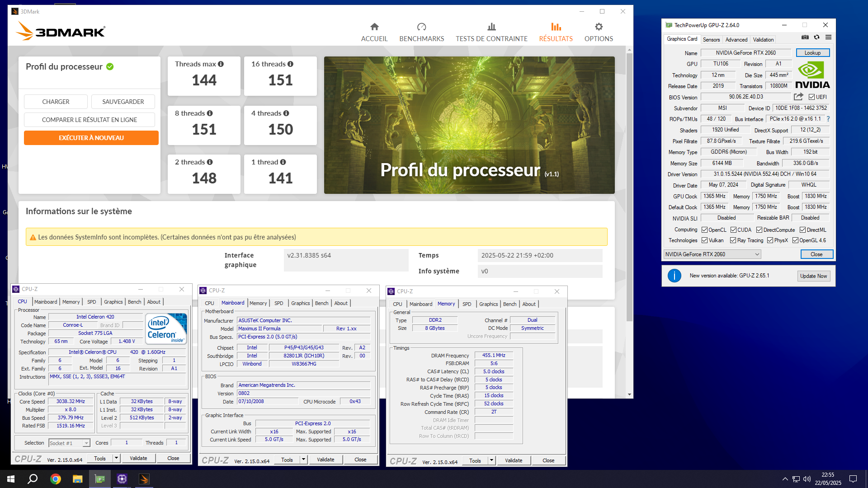Open the Windows Start button
Image resolution: width=868 pixels, height=488 pixels.
click(x=11, y=479)
